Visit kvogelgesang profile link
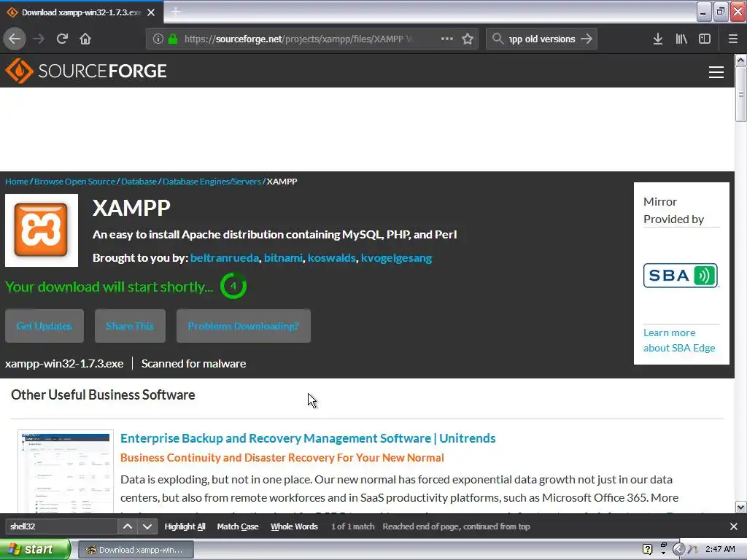Image resolution: width=747 pixels, height=560 pixels. [396, 258]
